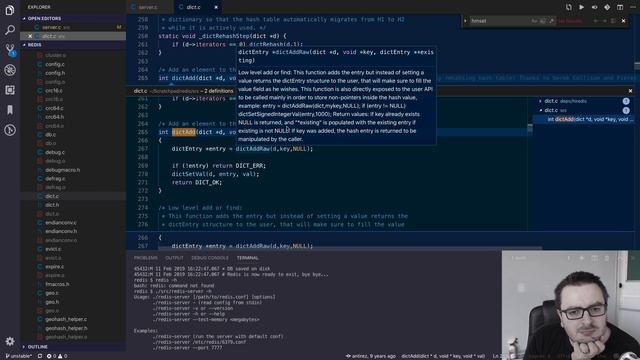Viewport: 640px width, 360px height.
Task: Open the editor More Actions ellipsis
Action: pos(633,7)
